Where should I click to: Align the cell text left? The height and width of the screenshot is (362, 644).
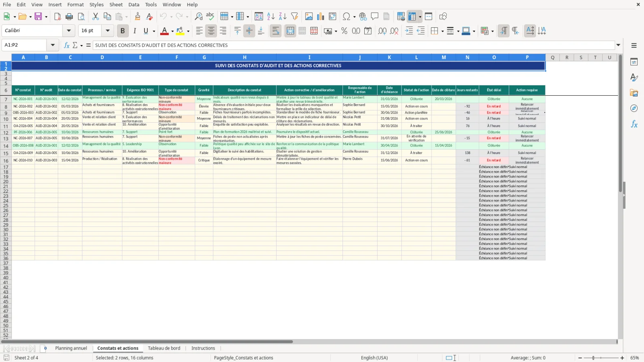pyautogui.click(x=199, y=31)
